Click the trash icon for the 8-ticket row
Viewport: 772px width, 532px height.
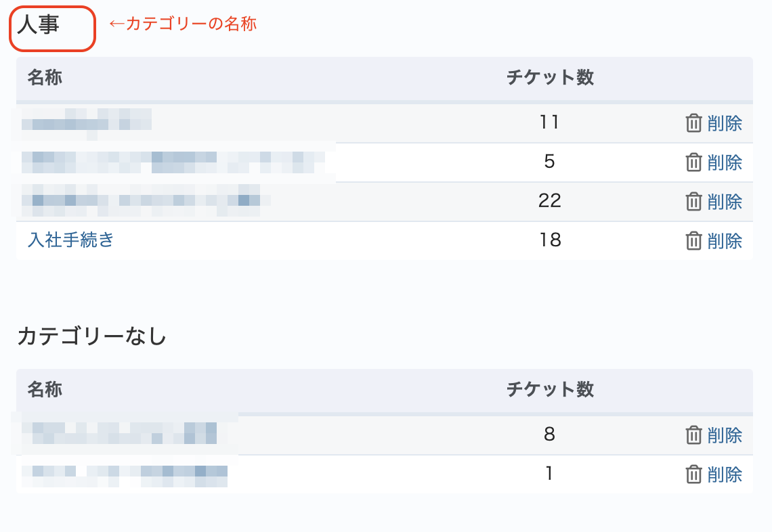[693, 435]
